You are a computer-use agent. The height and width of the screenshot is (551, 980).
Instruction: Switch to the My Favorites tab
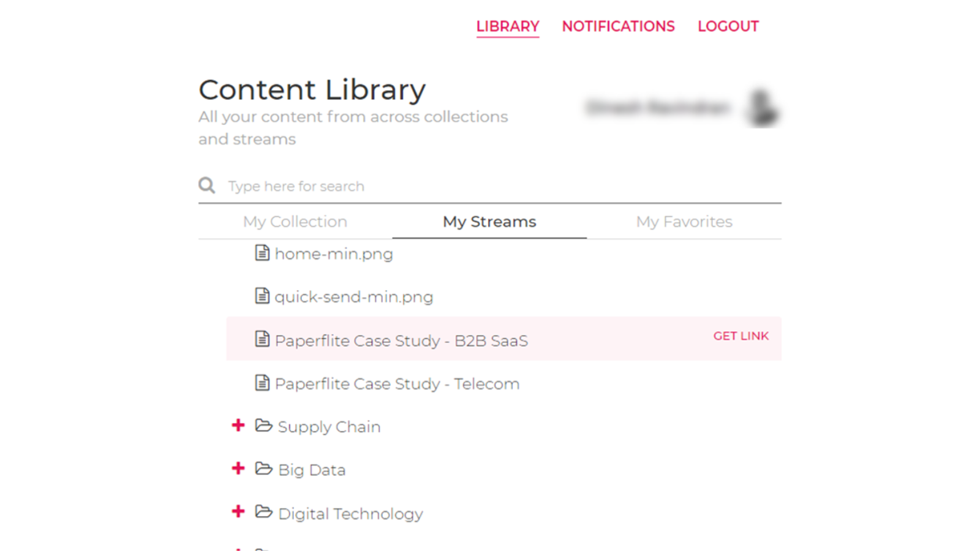[684, 222]
